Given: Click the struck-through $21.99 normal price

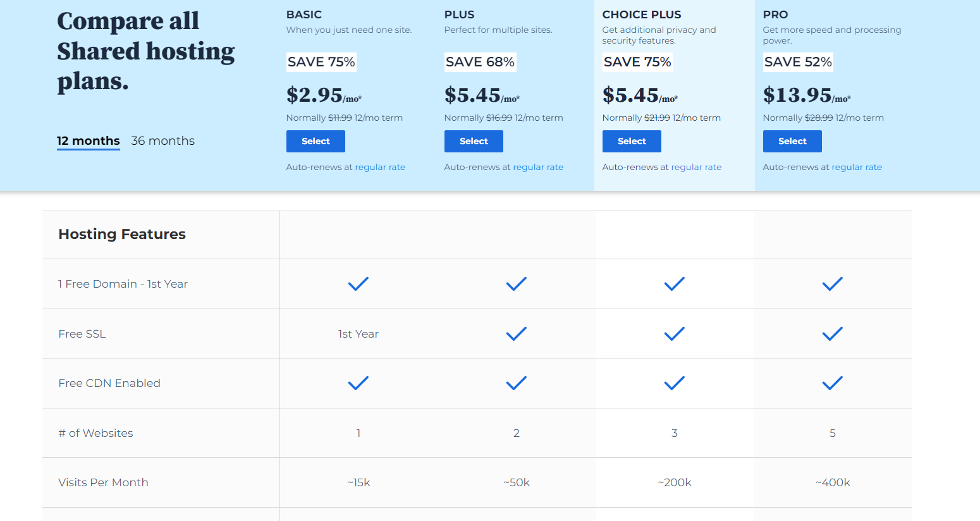Looking at the screenshot, I should tap(657, 118).
